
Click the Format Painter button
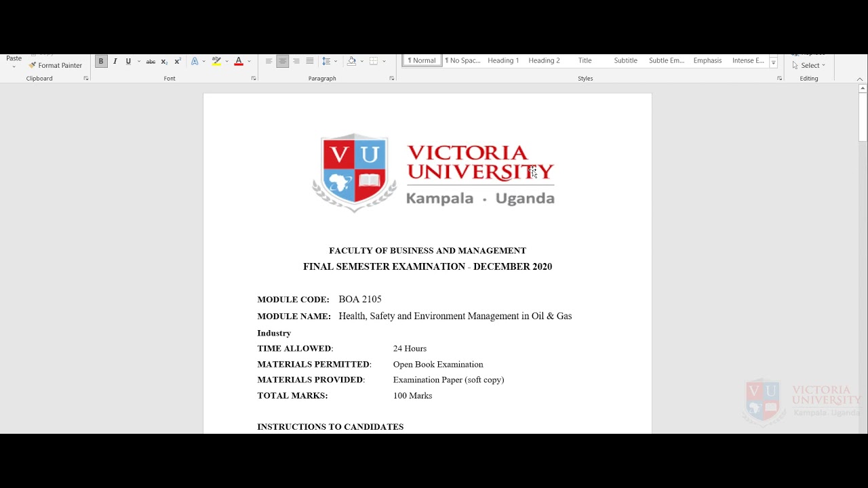tap(56, 66)
